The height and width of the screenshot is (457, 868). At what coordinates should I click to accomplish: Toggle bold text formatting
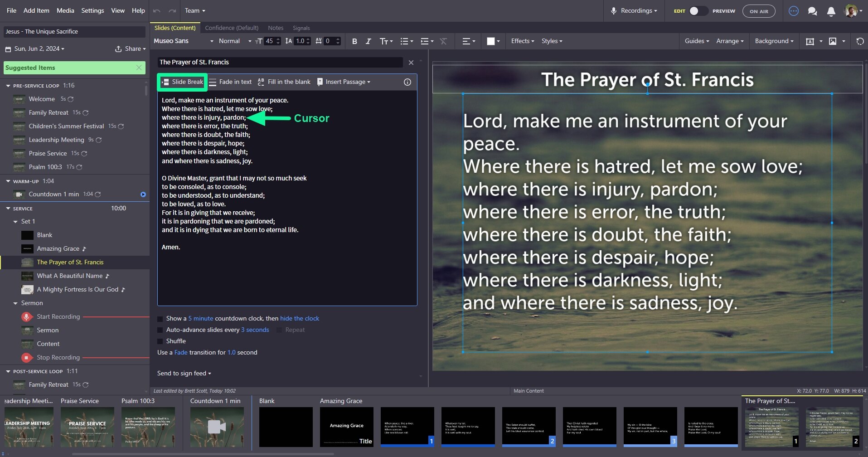tap(354, 41)
